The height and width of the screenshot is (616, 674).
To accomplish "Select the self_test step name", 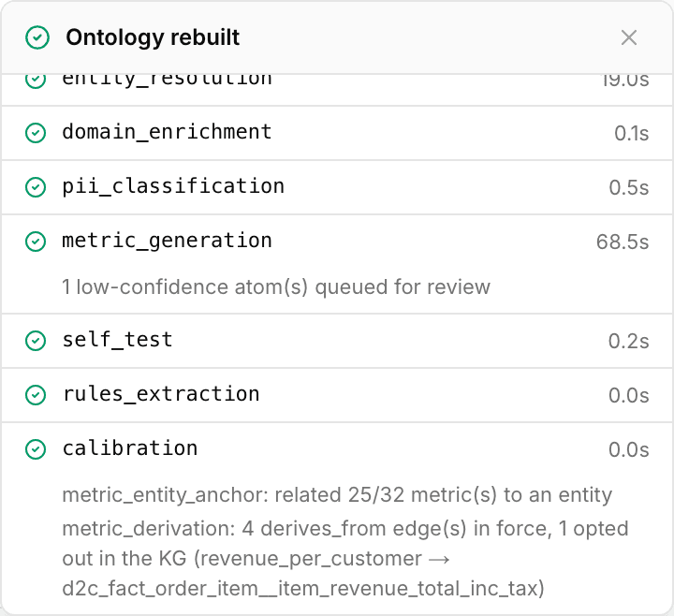I will (x=117, y=340).
